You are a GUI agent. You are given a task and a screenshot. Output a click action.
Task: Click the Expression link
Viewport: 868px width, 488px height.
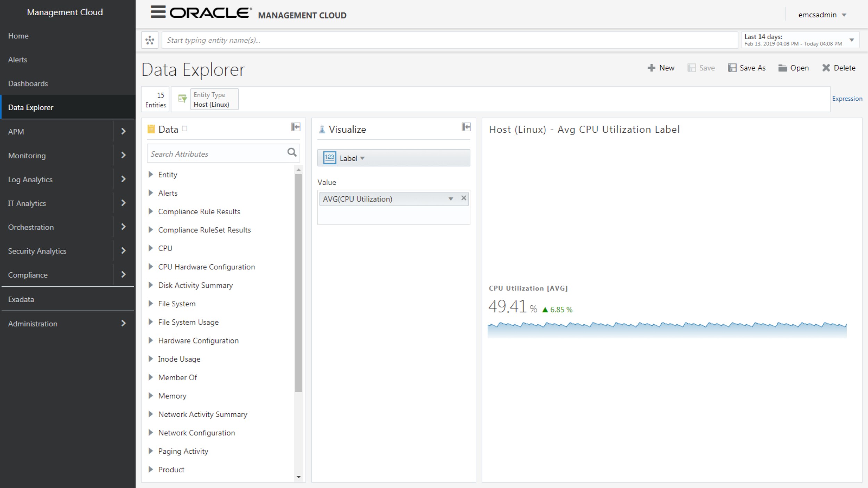click(847, 99)
